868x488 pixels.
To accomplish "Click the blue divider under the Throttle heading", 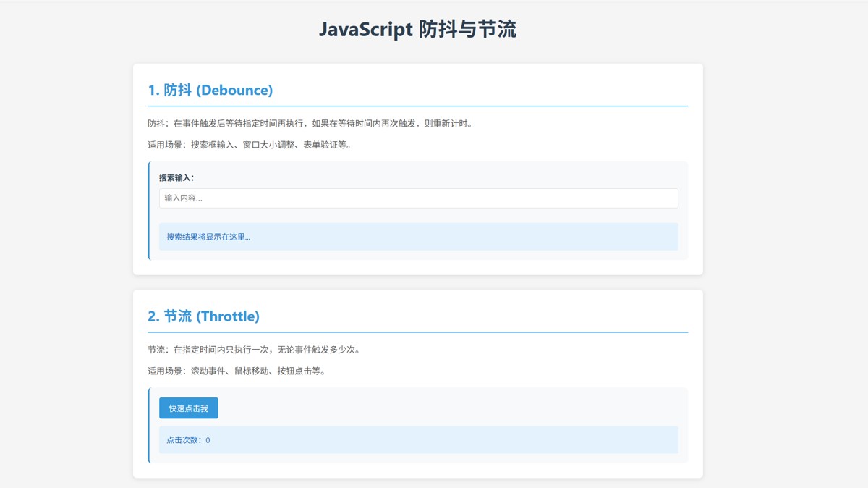I will click(418, 332).
